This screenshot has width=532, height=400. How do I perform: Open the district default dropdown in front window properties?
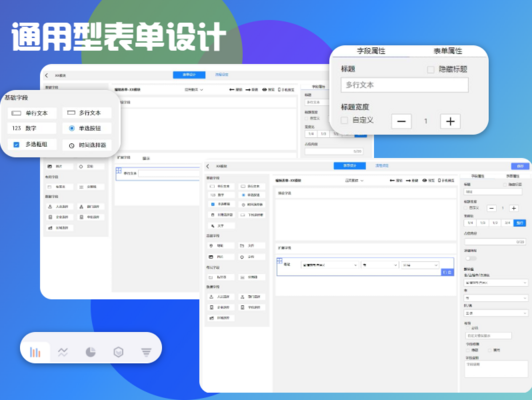[496, 313]
